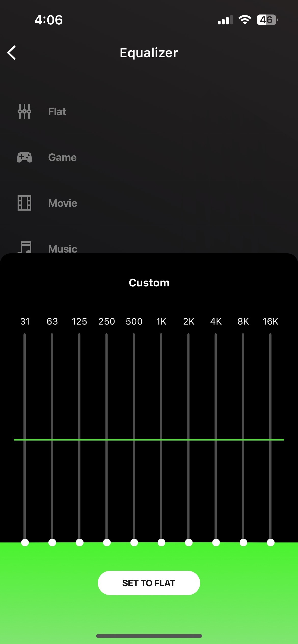
Task: Tap the home indicator bar
Action: [x=149, y=636]
